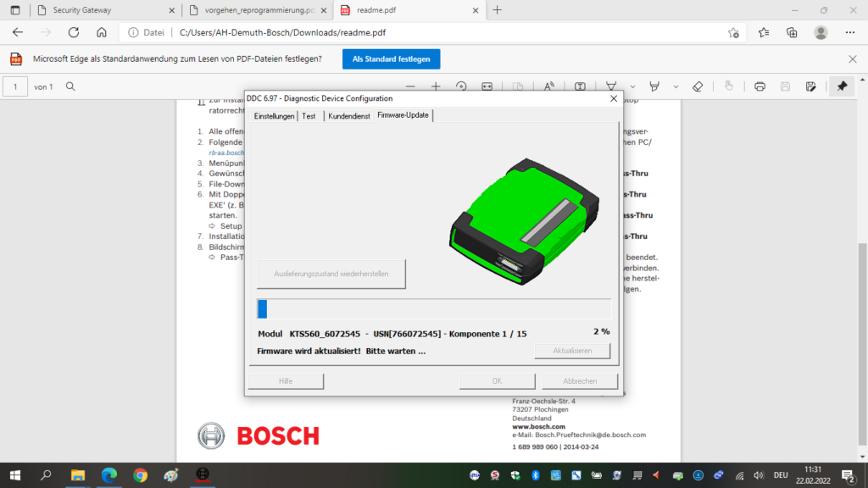Image resolution: width=868 pixels, height=488 pixels.
Task: Open Windows Security tray icon
Action: point(515,475)
